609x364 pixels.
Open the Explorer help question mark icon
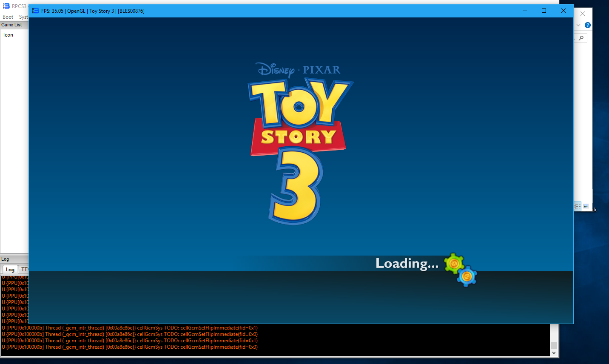point(588,25)
